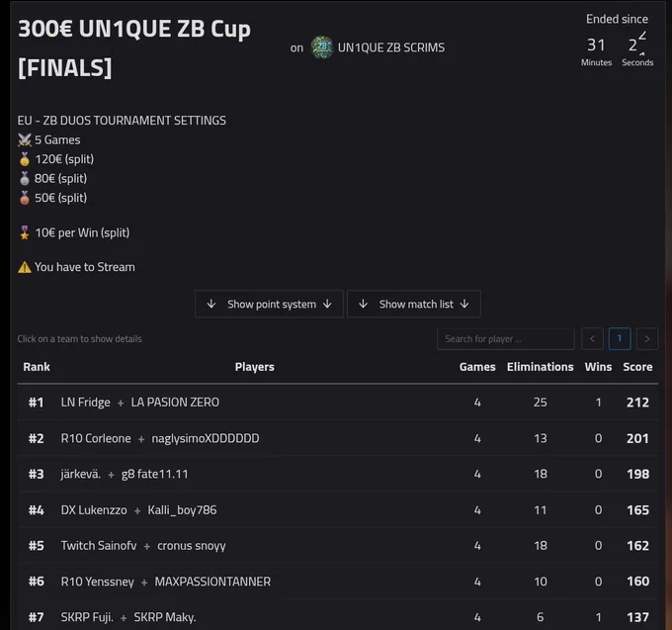Click the silver medal 80€ icon
672x630 pixels.
click(25, 178)
